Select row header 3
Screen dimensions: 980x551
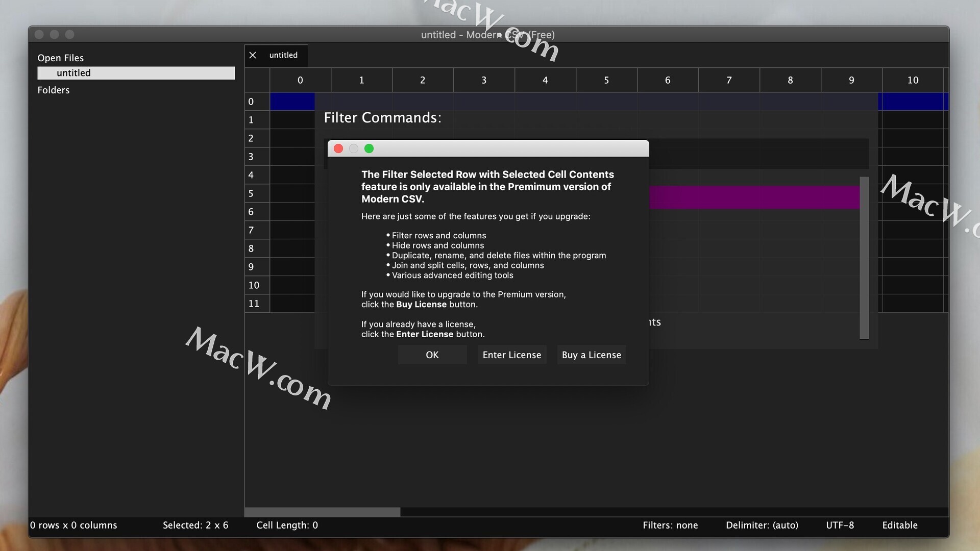coord(257,157)
